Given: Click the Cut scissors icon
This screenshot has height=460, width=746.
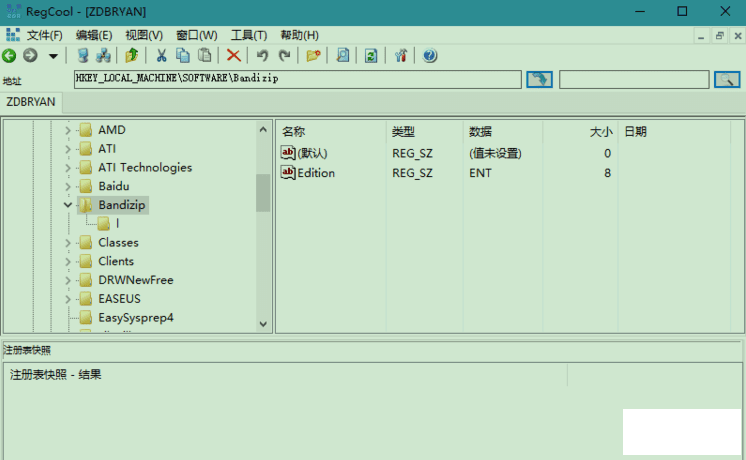Looking at the screenshot, I should pyautogui.click(x=161, y=56).
